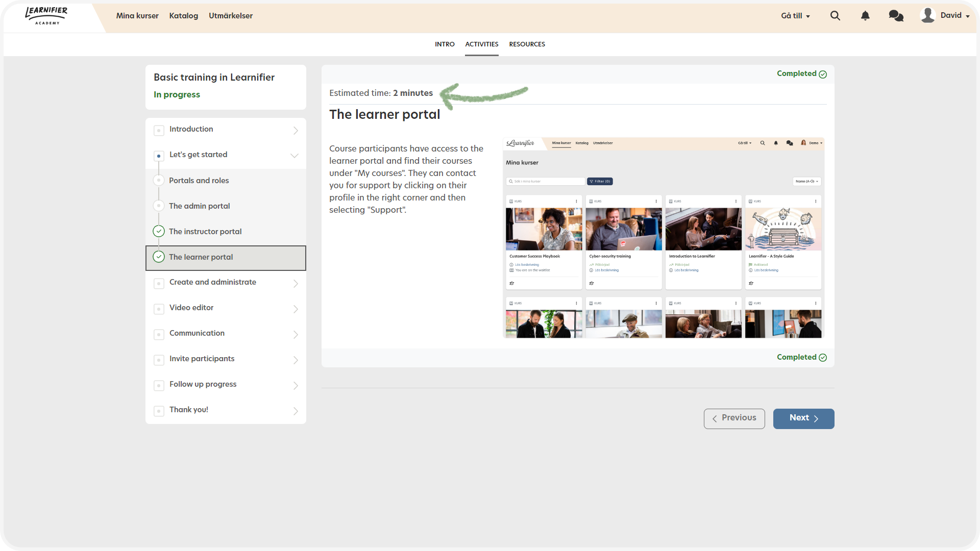The height and width of the screenshot is (551, 980).
Task: Switch to the RESOURCES tab
Action: click(527, 44)
